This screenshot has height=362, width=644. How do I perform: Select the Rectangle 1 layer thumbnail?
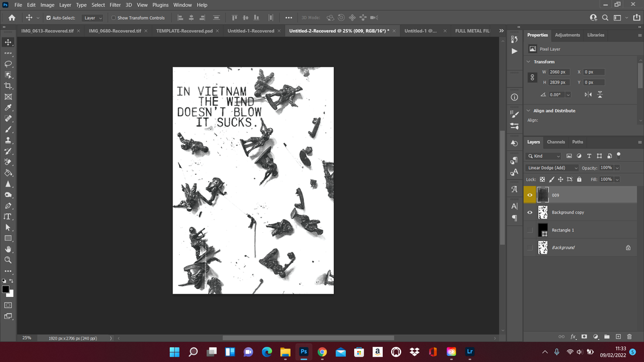click(x=543, y=230)
